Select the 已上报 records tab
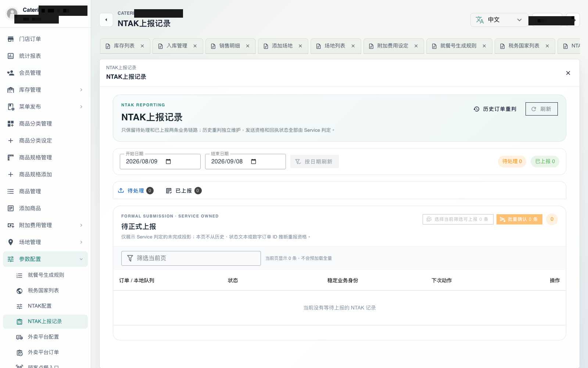This screenshot has height=368, width=588. [x=184, y=191]
